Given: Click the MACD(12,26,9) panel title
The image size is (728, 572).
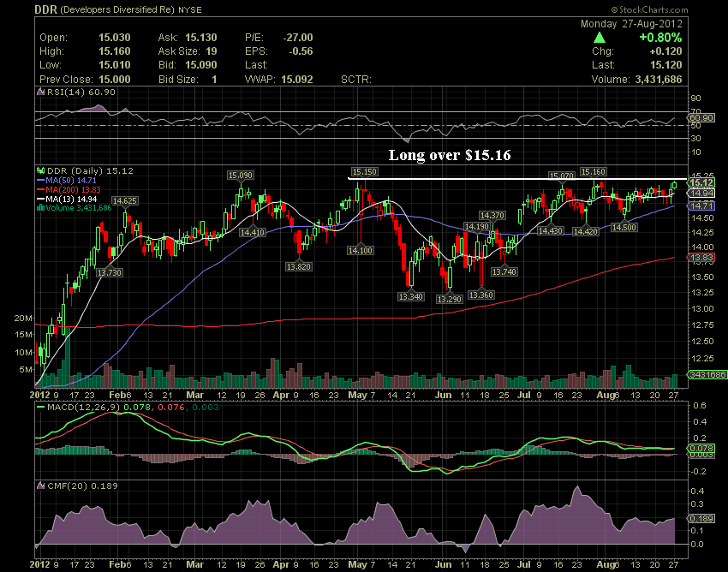Looking at the screenshot, I should [x=84, y=408].
